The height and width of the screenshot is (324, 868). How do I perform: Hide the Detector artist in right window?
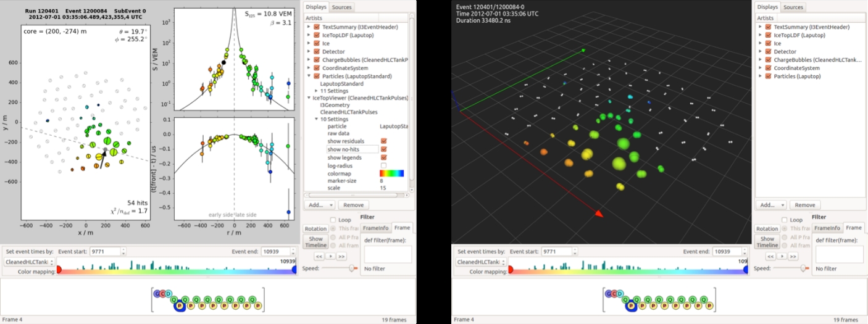pyautogui.click(x=768, y=52)
